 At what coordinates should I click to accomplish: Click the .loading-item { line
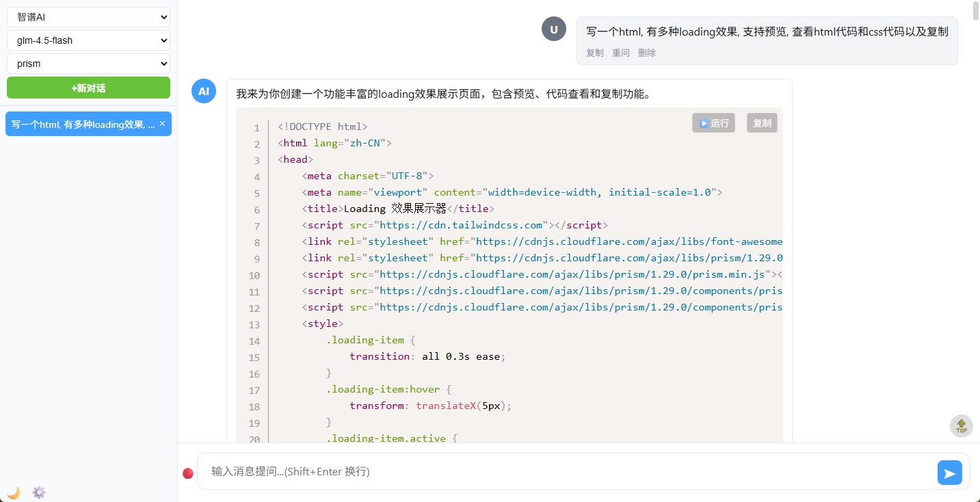coord(371,340)
